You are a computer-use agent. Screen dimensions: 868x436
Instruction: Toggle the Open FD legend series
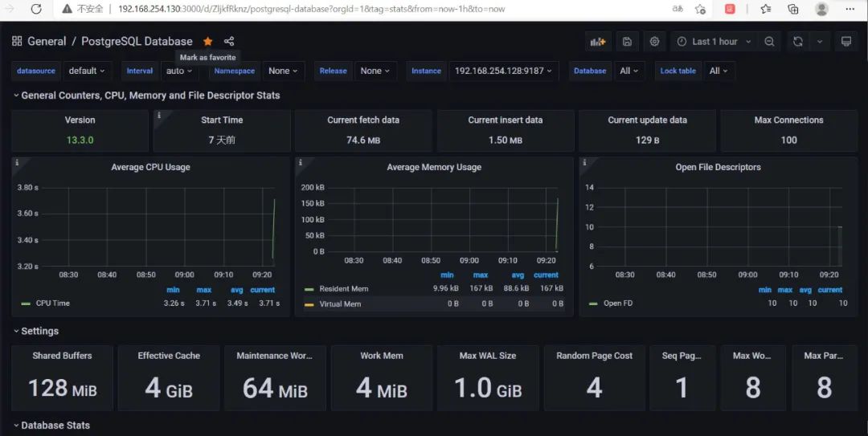pyautogui.click(x=618, y=304)
